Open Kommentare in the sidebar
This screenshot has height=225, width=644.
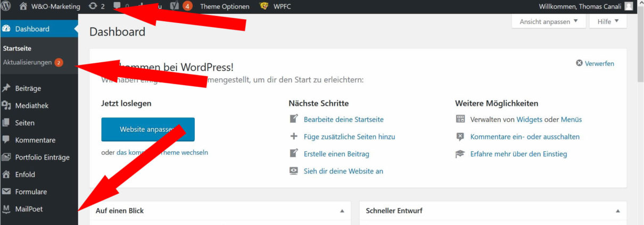[x=35, y=140]
